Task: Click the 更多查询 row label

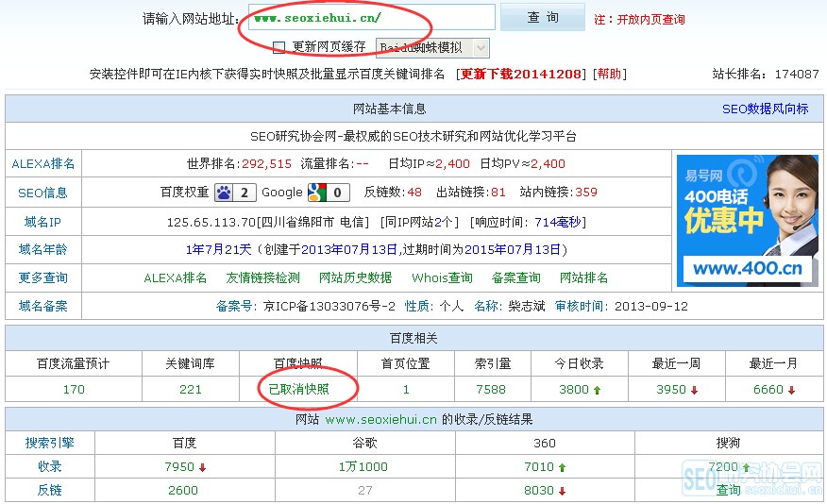Action: (43, 277)
